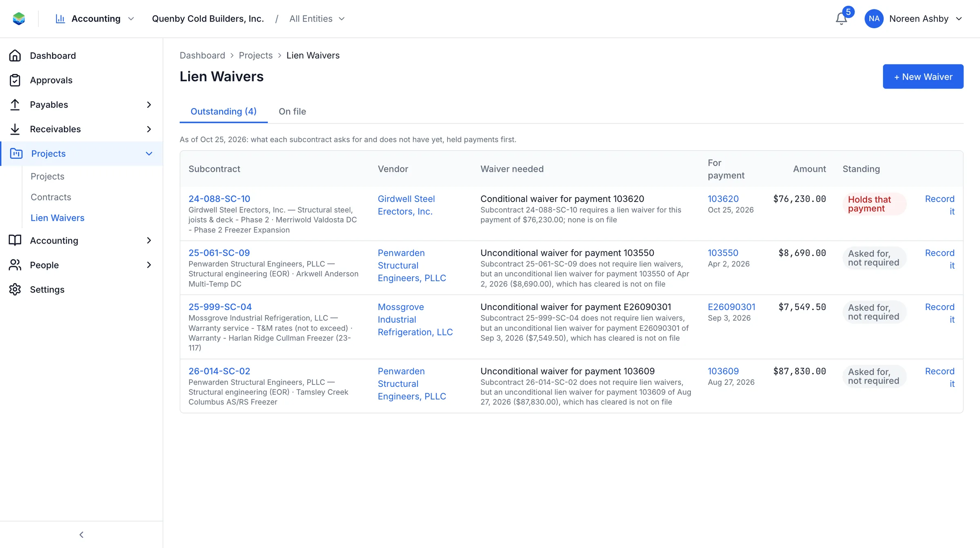Expand the sidebar Accounting section chevron
Image resolution: width=980 pixels, height=548 pixels.
(149, 240)
